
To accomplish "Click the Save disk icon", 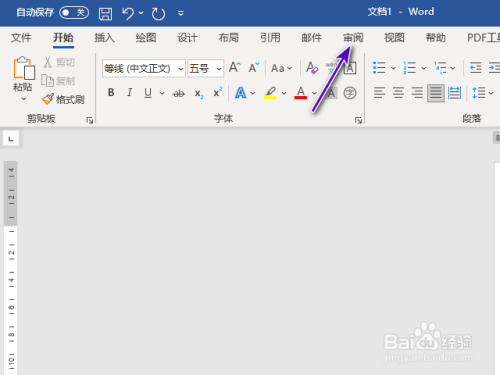I will coord(105,14).
